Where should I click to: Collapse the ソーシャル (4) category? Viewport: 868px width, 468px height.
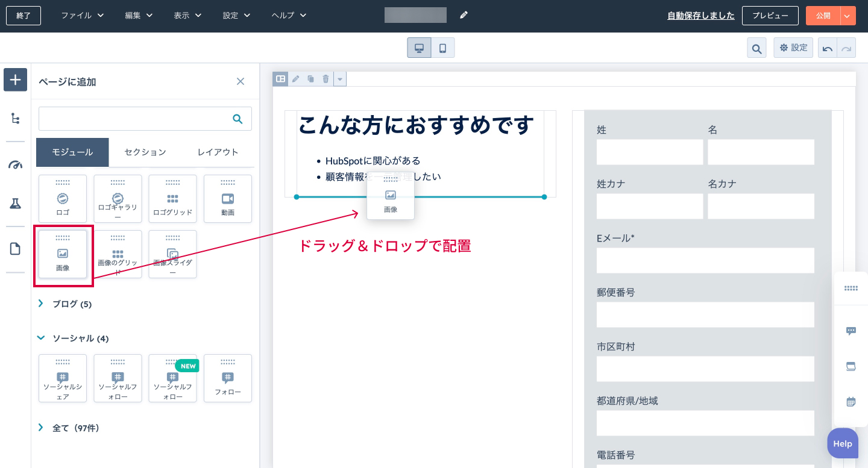[74, 339]
